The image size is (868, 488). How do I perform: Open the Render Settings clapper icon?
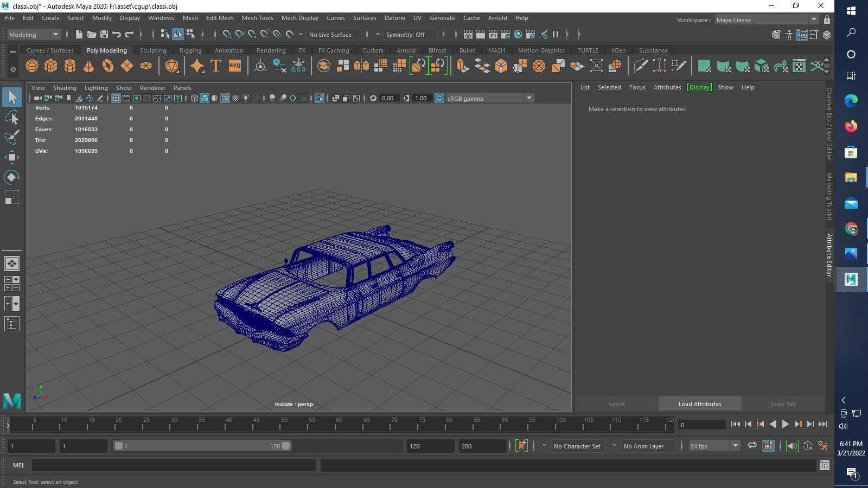click(506, 34)
